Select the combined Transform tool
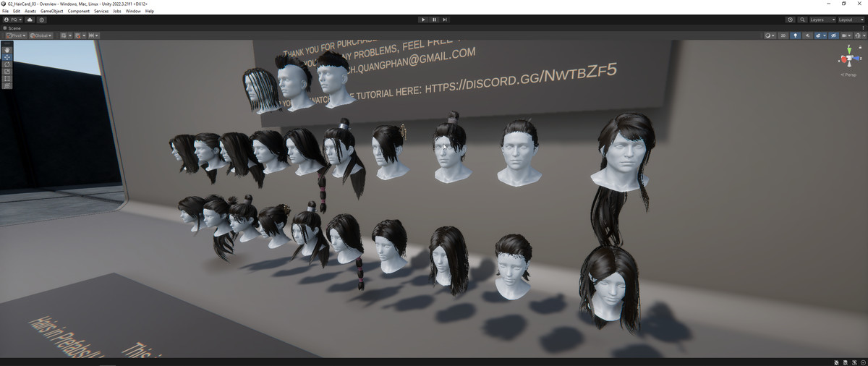The width and height of the screenshot is (868, 366). pyautogui.click(x=7, y=85)
